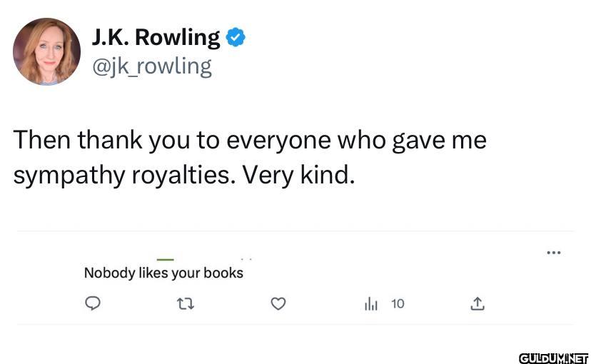Click the view count number 10

point(398,304)
